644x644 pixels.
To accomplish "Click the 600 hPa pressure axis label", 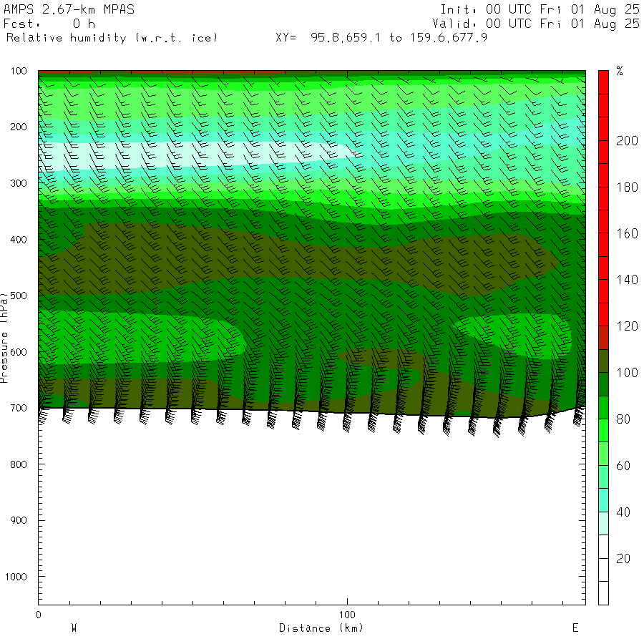I will [19, 352].
